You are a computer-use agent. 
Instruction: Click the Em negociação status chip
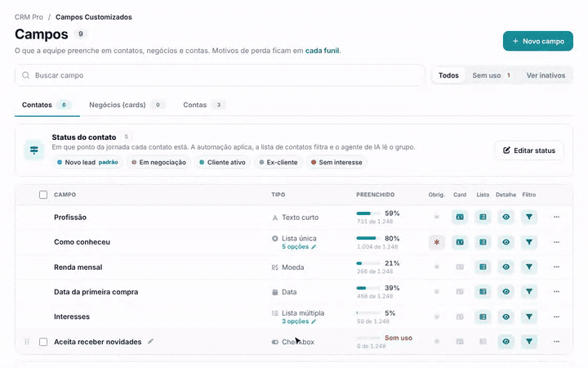tap(158, 162)
